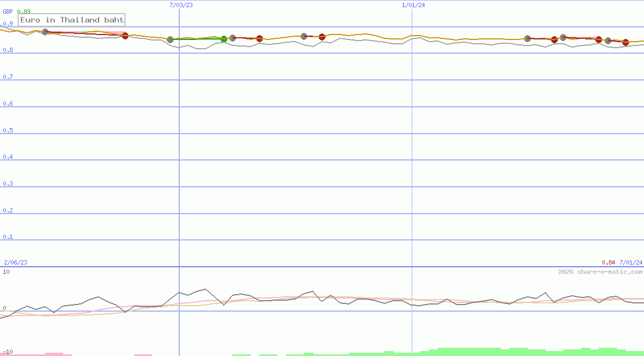Image resolution: width=644 pixels, height=356 pixels.
Task: Click the gray marker left of 7/03/23 line
Action: point(170,39)
